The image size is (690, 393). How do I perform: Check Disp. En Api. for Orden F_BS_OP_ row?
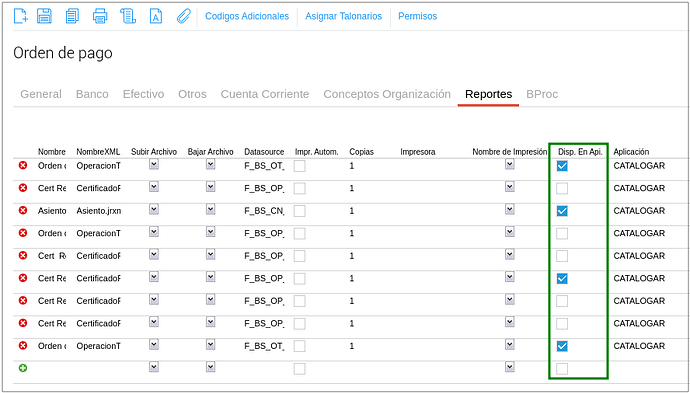click(x=562, y=234)
